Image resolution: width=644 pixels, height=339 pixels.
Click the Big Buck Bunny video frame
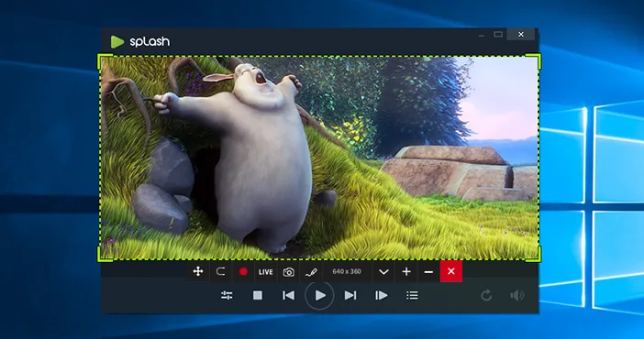(x=319, y=158)
